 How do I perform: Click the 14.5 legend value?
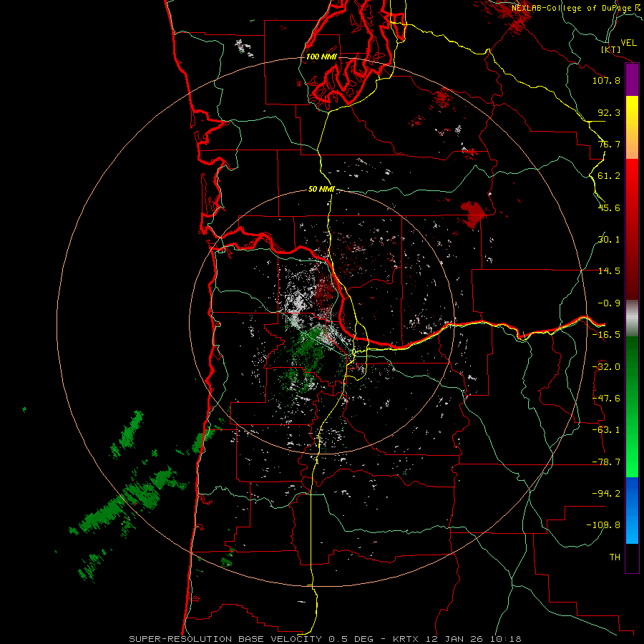click(609, 271)
